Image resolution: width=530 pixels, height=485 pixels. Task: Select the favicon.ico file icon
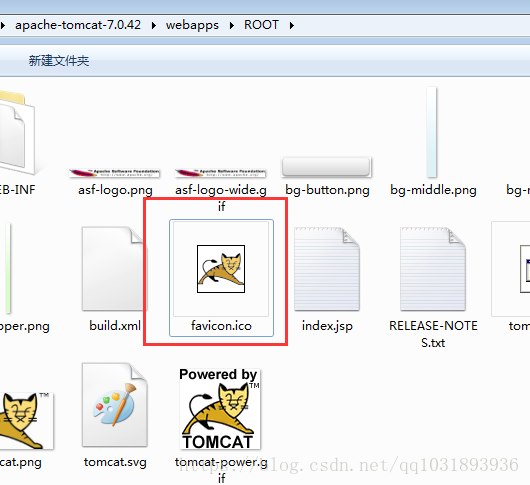click(x=221, y=269)
